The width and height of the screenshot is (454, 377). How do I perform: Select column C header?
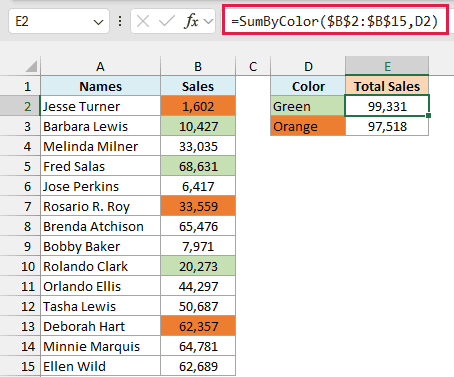point(253,67)
